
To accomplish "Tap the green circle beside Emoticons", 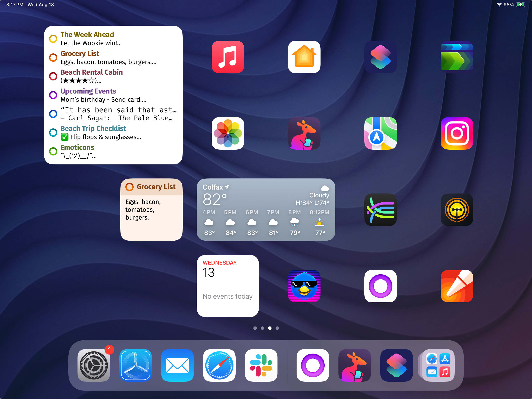I will tap(53, 151).
